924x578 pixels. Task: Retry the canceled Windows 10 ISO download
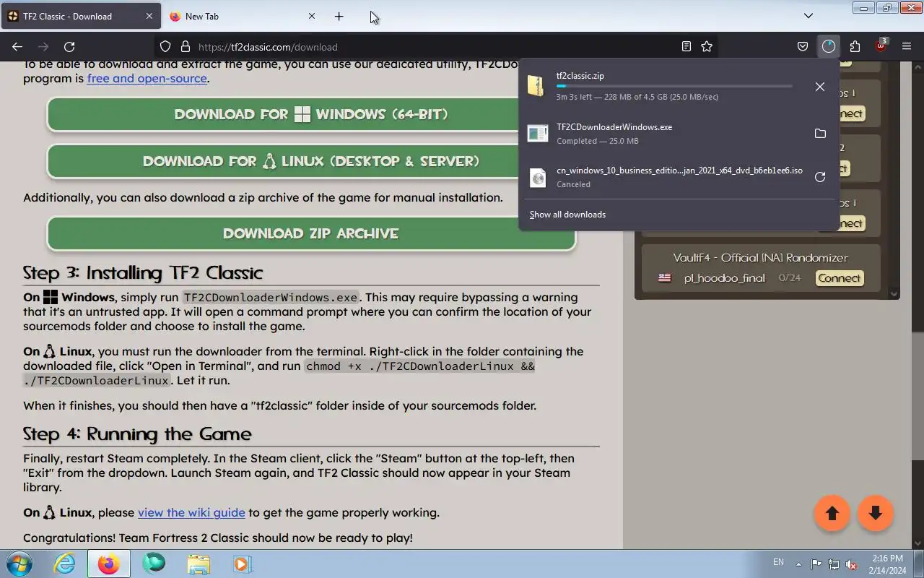[x=820, y=177]
